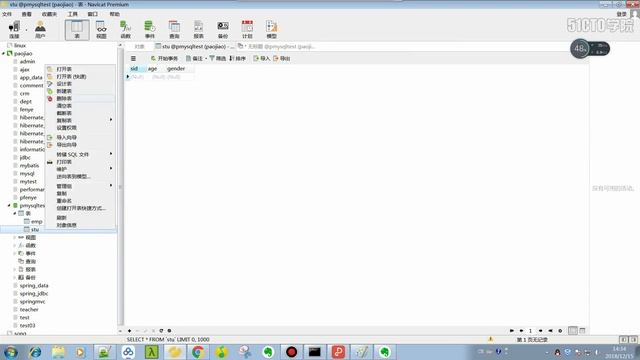Click the Sort (排序) toolbar button
This screenshot has height=360, width=640.
click(238, 58)
